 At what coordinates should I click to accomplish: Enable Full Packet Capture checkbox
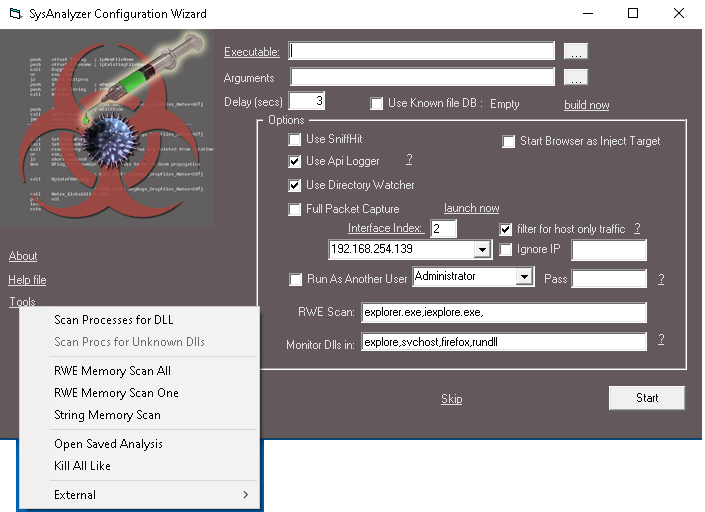[294, 209]
